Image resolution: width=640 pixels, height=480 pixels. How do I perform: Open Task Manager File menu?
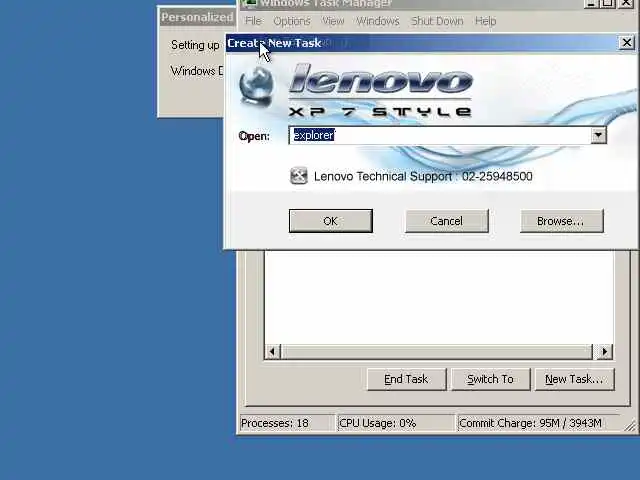(x=253, y=21)
